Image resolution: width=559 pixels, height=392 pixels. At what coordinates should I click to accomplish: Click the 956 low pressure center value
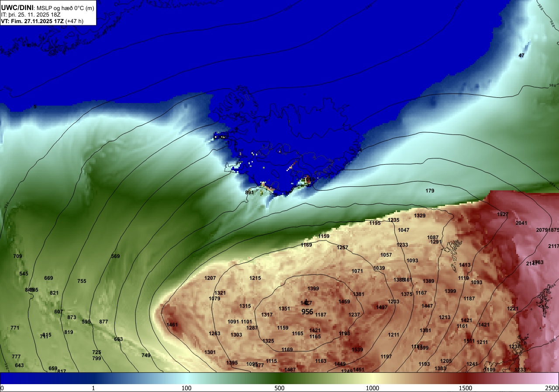tap(307, 312)
